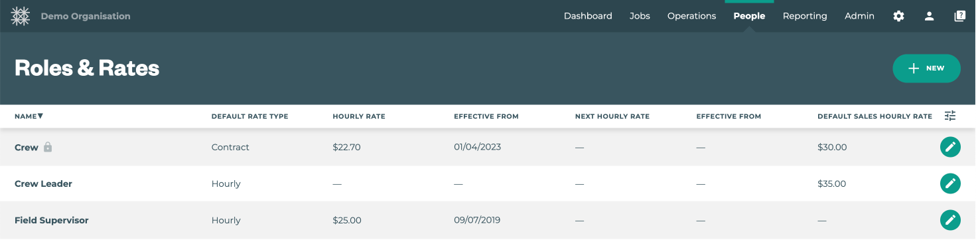The width and height of the screenshot is (980, 242).
Task: Open the Reporting menu
Action: click(x=805, y=16)
